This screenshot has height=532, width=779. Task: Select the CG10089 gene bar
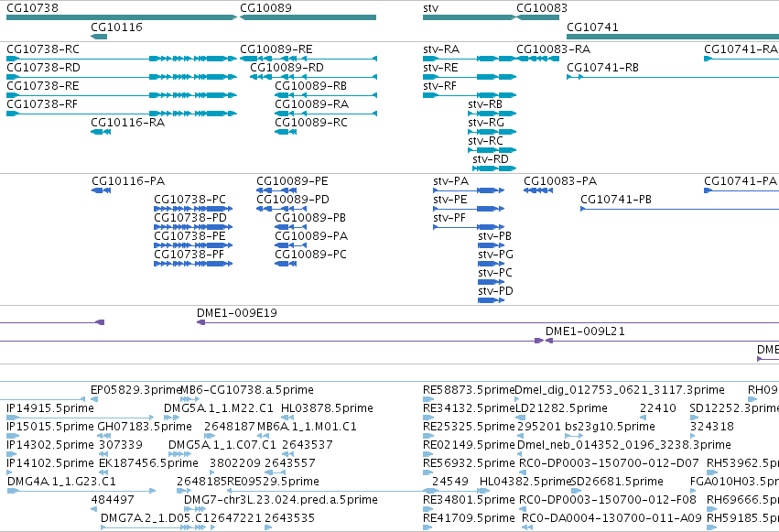pos(308,17)
